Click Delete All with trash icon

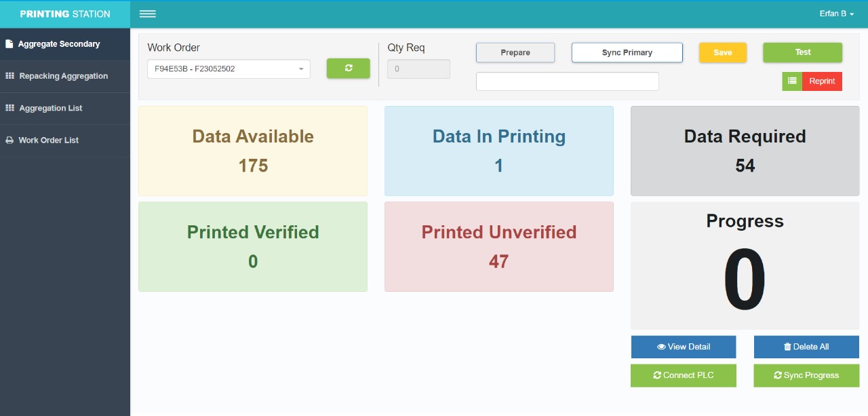806,347
